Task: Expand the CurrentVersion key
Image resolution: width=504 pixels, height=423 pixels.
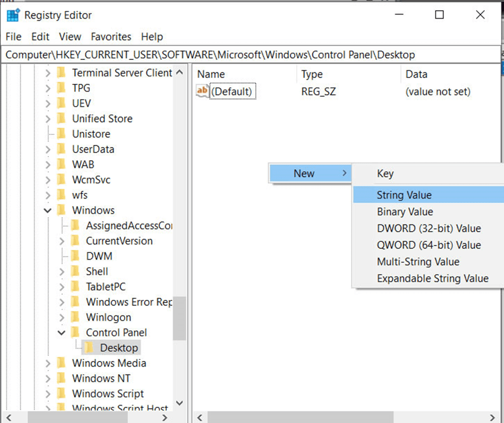Action: tap(62, 241)
